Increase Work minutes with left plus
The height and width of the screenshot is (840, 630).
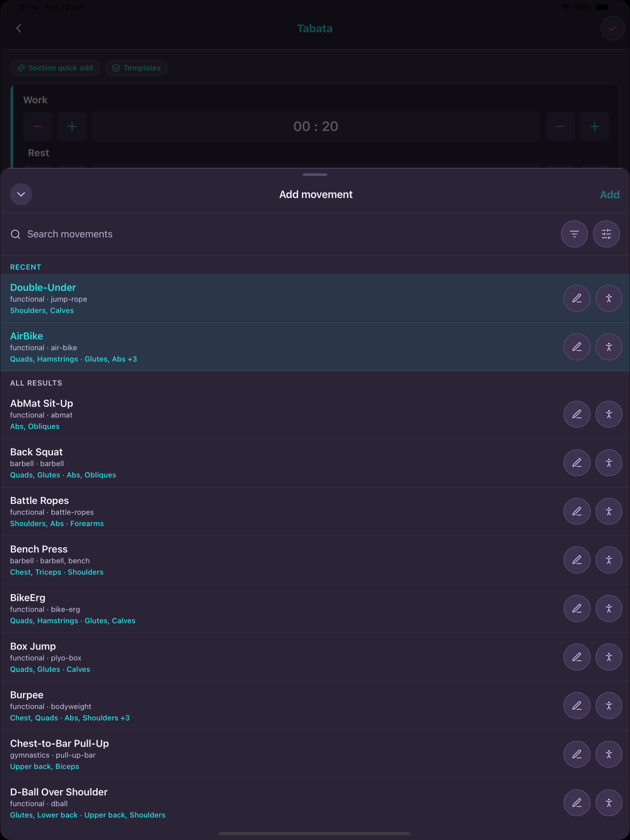(72, 126)
